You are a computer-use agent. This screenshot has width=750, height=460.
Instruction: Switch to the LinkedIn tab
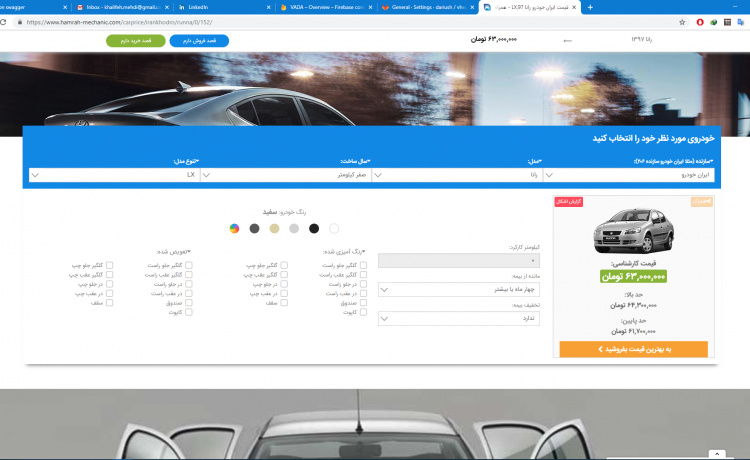(x=223, y=7)
